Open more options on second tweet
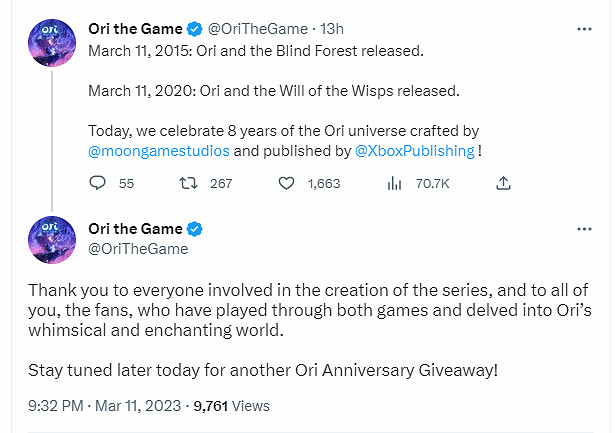615x433 pixels. tap(585, 229)
